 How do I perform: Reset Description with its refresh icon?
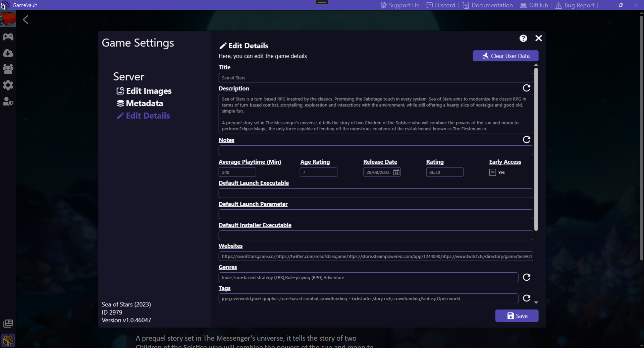coord(527,88)
